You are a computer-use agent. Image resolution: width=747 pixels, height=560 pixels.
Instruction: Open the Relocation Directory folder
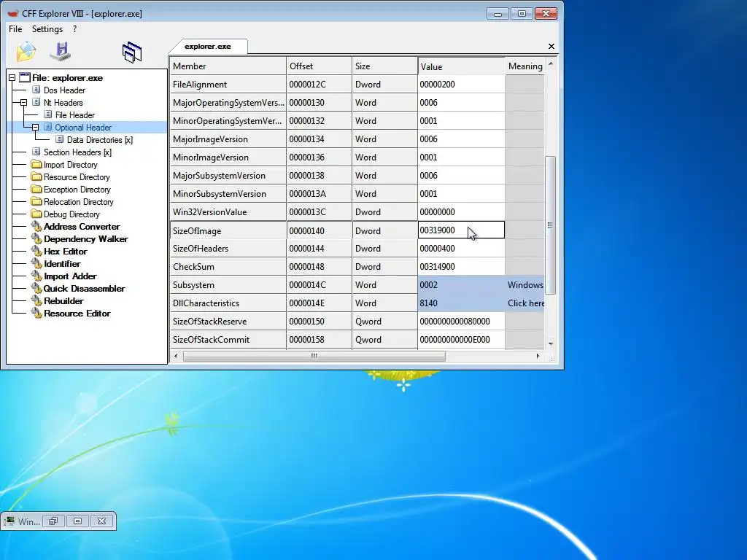click(x=79, y=201)
